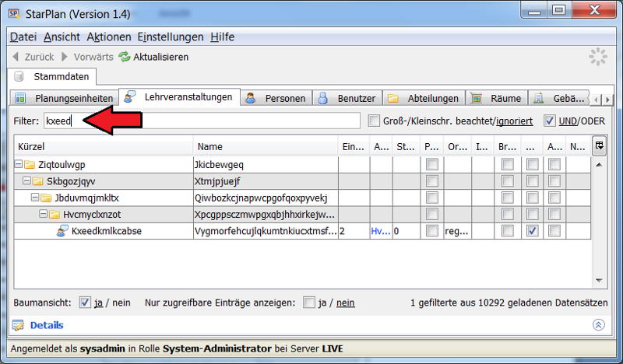Toggle the Baumansicht checkbox
Screen dimensions: 623x364
pos(85,303)
